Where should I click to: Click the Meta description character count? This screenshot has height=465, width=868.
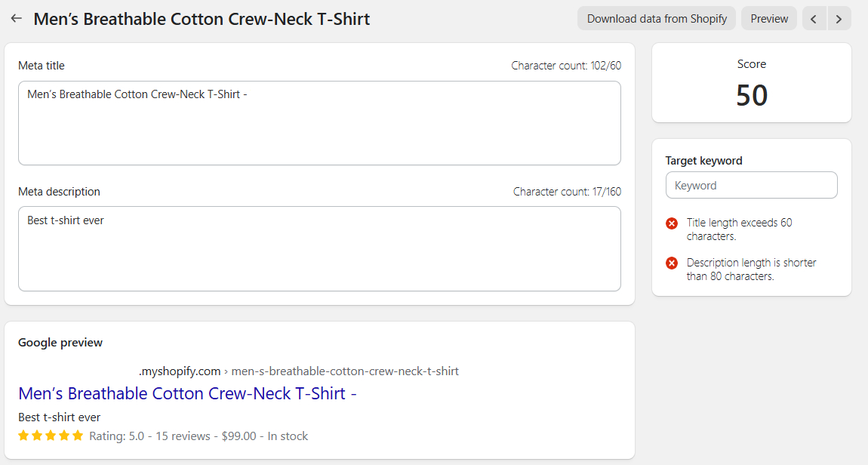567,192
